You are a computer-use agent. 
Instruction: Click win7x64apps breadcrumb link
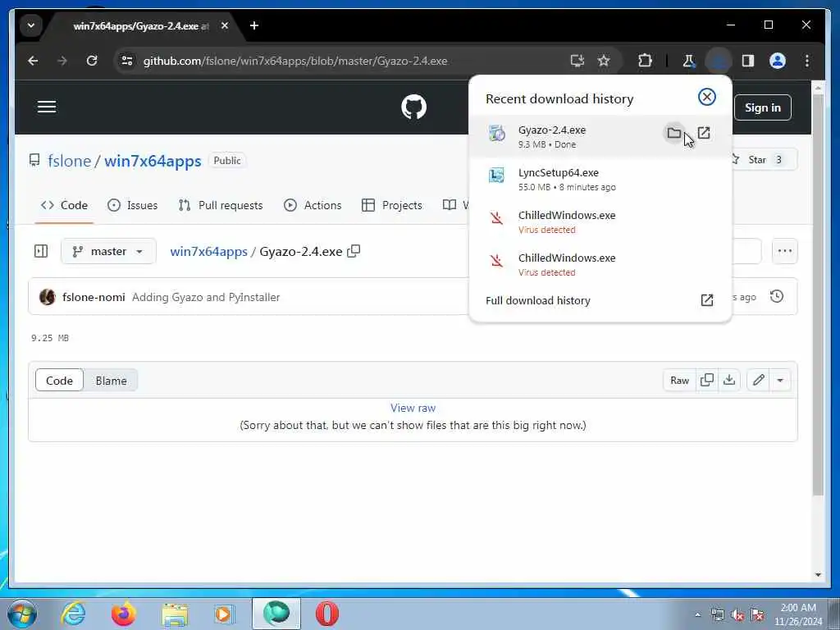tap(209, 251)
